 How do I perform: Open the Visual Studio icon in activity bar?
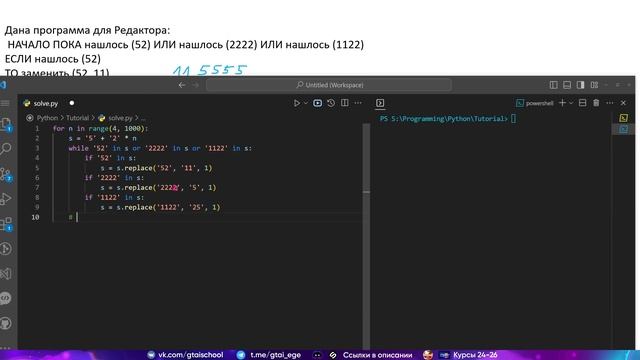(5, 273)
